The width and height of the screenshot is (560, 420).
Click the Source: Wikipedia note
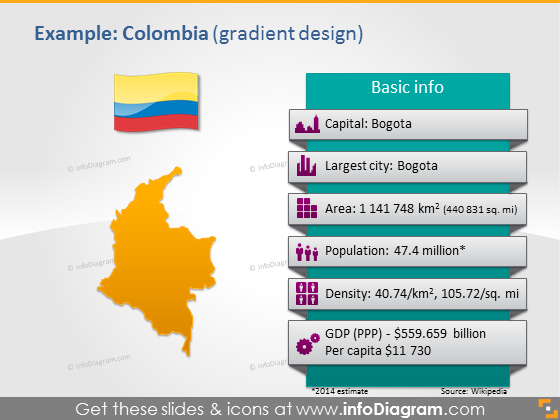coord(474,391)
